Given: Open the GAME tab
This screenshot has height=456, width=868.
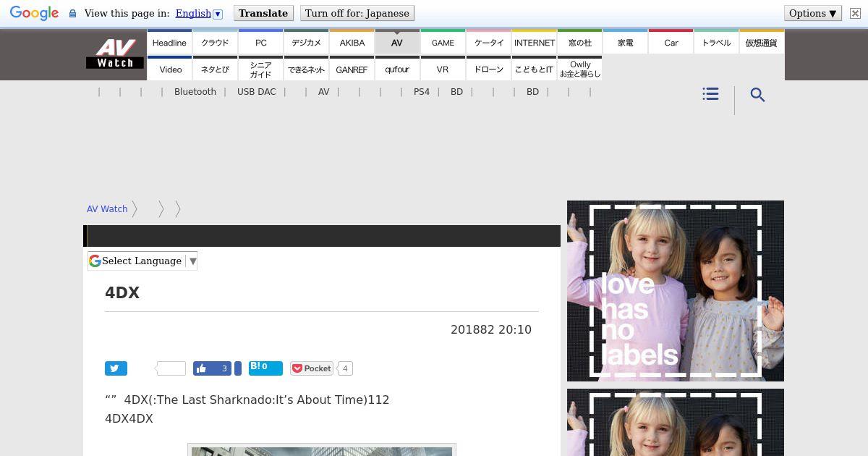Looking at the screenshot, I should (x=443, y=42).
